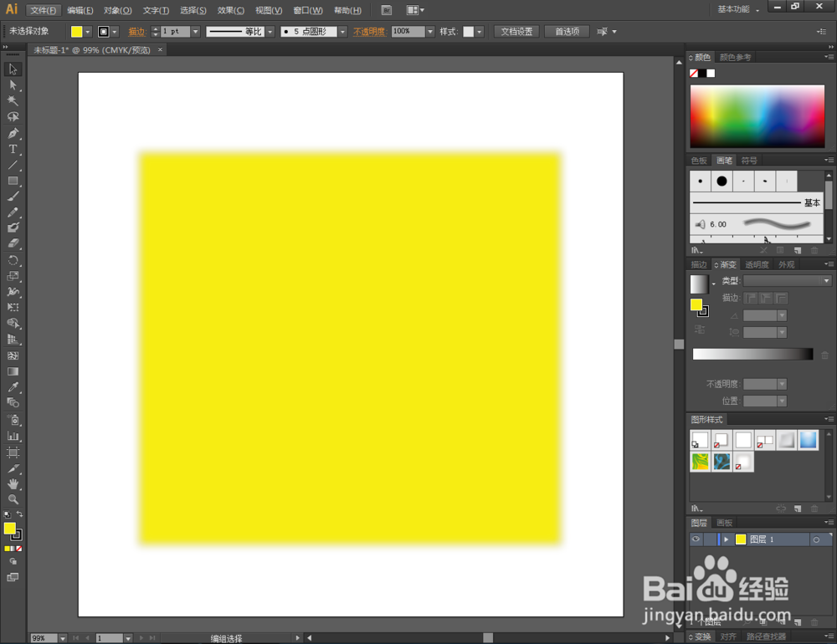Image resolution: width=837 pixels, height=644 pixels.
Task: Select the Eyedropper tool
Action: tap(13, 387)
